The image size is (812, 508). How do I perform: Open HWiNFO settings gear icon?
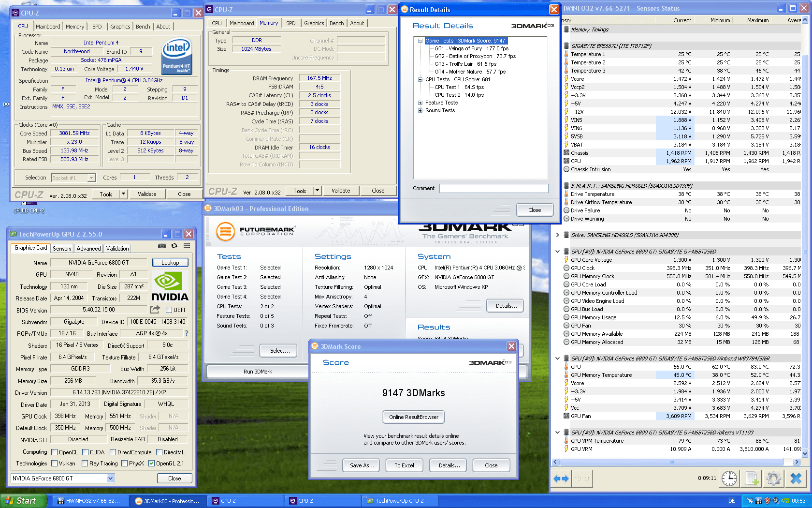tap(773, 478)
